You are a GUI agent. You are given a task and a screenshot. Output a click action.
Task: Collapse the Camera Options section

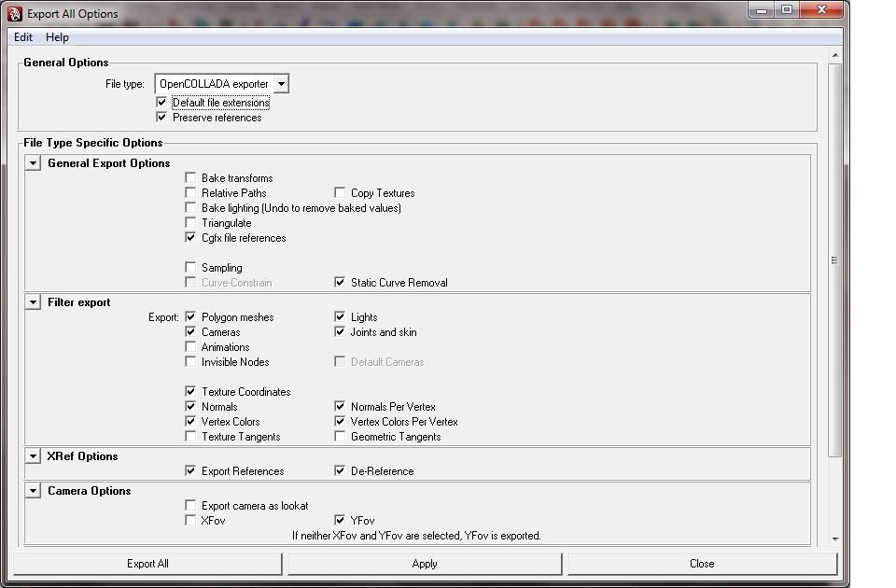[33, 490]
